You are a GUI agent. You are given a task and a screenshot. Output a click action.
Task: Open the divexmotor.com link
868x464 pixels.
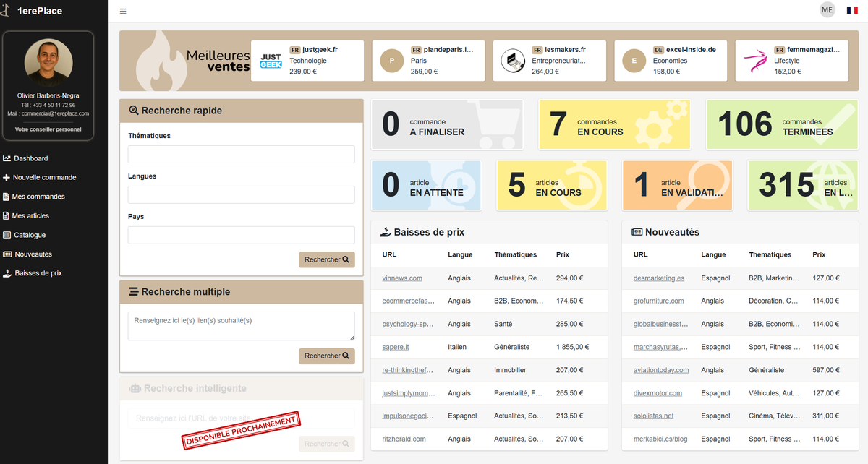pyautogui.click(x=658, y=393)
